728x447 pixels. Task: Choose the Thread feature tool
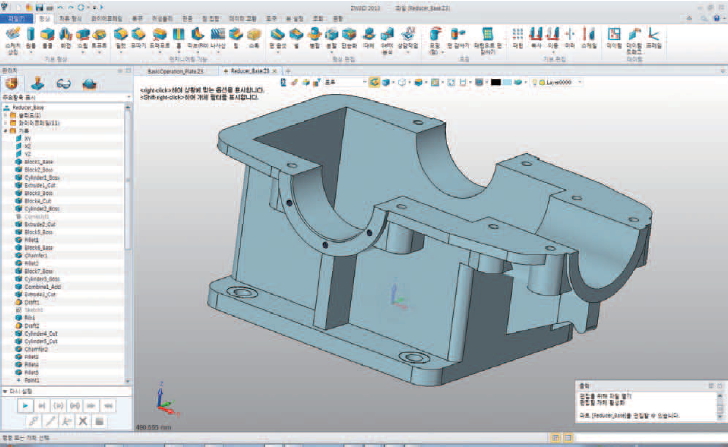coord(218,37)
